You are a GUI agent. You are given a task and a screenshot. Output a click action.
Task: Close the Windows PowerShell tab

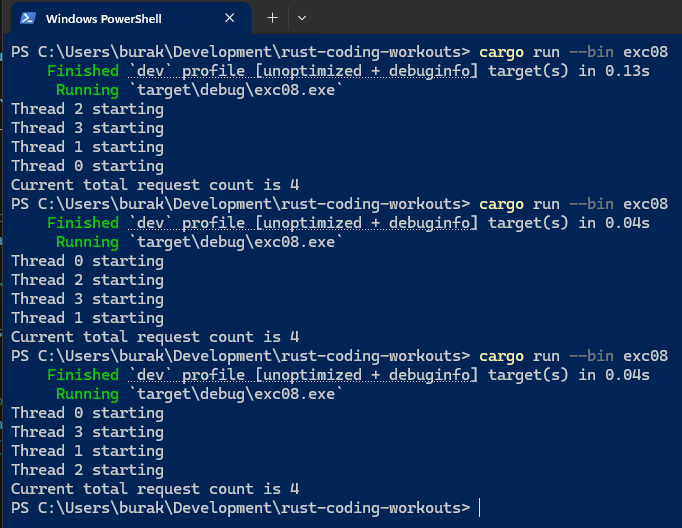(x=230, y=18)
